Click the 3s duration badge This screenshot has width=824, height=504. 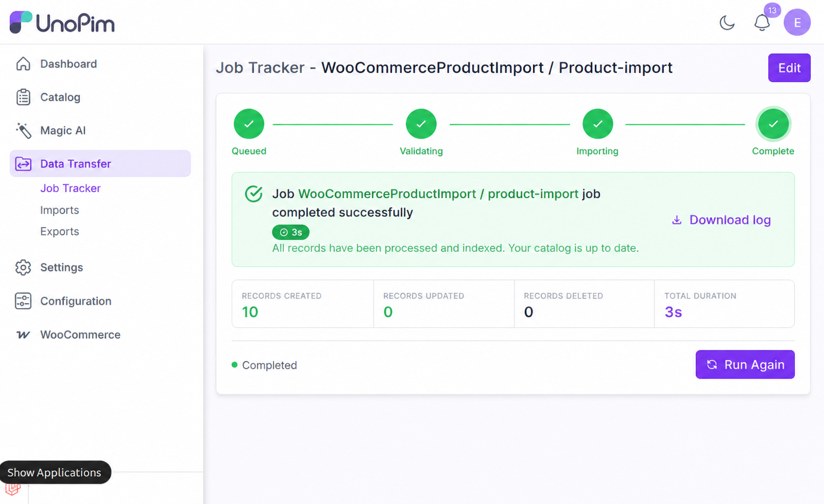290,232
